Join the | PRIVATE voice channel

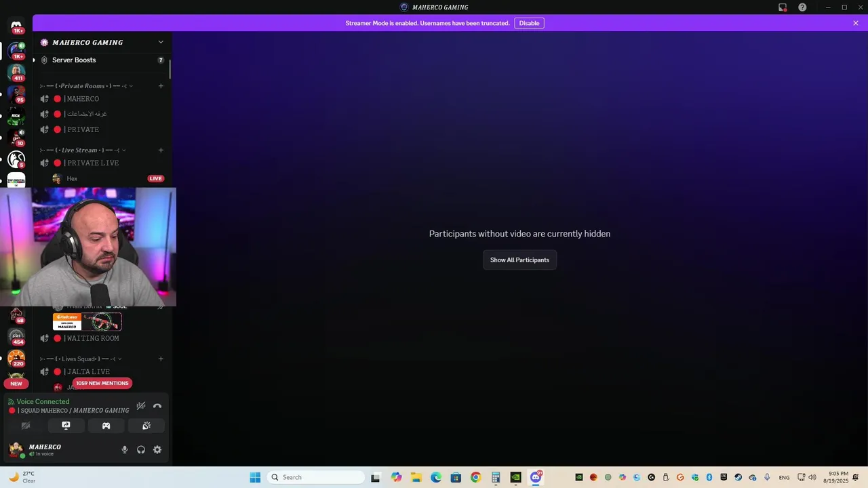pos(102,129)
